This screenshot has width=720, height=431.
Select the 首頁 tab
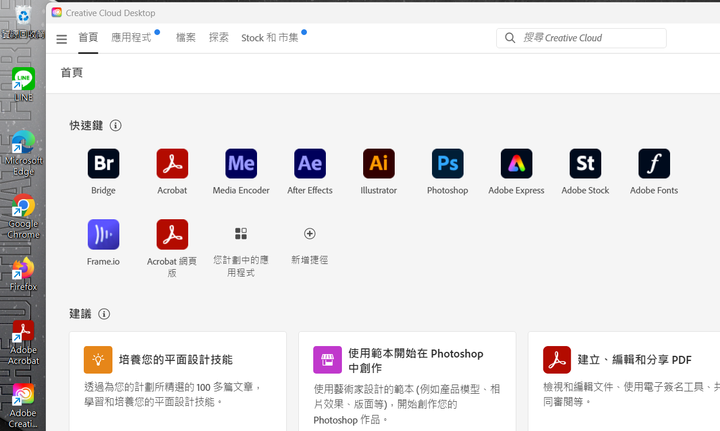click(x=88, y=37)
